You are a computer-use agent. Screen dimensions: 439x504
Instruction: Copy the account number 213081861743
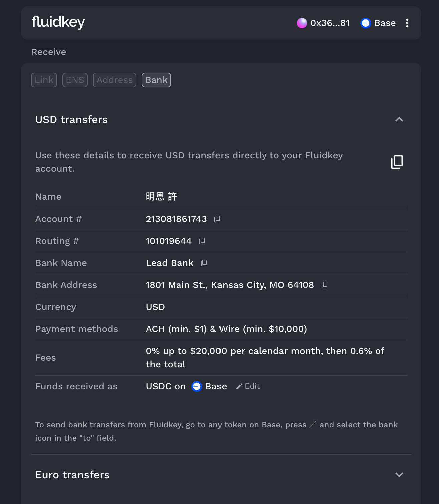217,219
